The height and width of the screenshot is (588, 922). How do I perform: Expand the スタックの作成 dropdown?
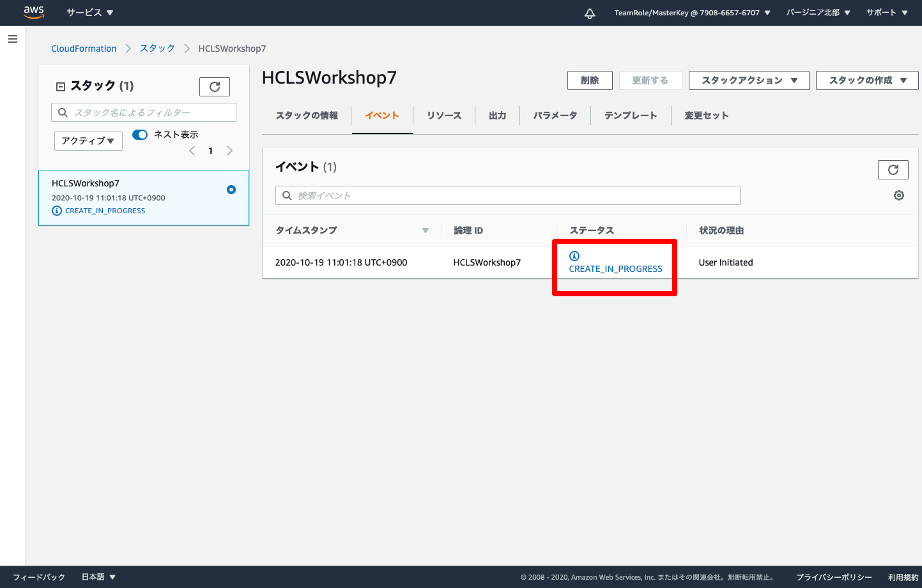coord(867,80)
